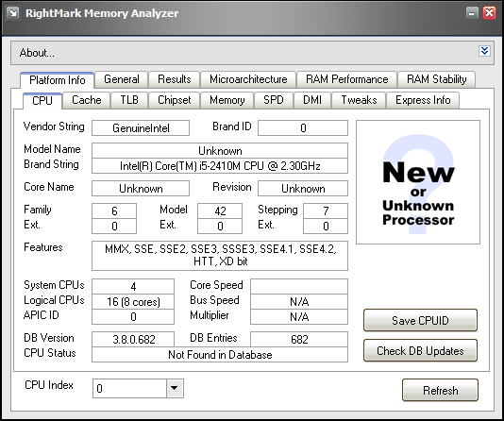Click the Stepping value 7

coord(326,210)
